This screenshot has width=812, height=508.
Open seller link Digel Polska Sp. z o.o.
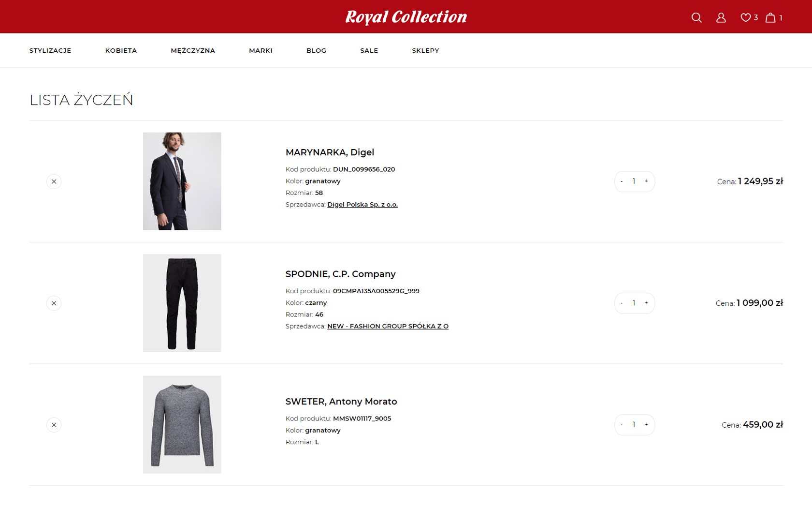pos(362,205)
